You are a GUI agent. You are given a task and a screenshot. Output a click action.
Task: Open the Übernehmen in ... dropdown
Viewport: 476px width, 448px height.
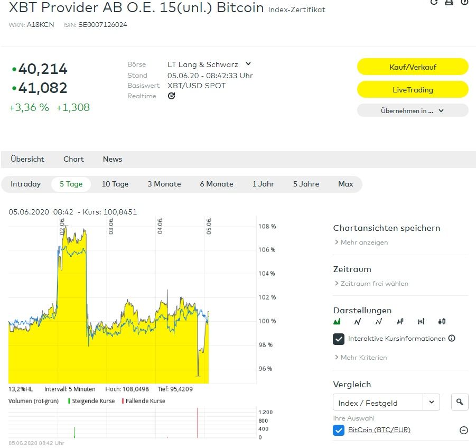pos(413,111)
